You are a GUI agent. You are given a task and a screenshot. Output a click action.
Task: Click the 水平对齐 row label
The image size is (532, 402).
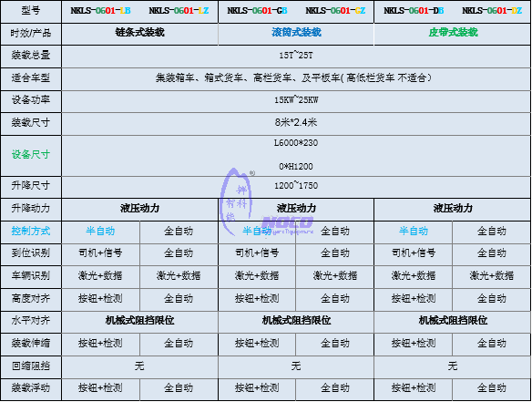tap(31, 320)
